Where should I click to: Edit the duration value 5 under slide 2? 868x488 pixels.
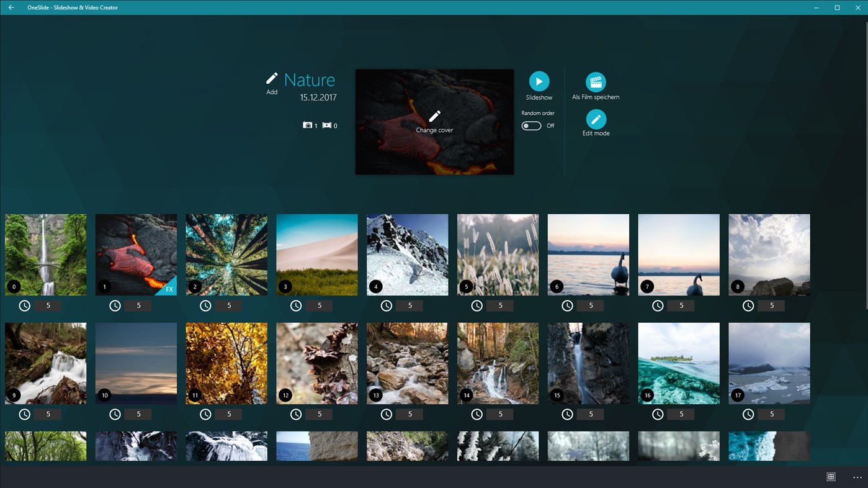coord(229,305)
